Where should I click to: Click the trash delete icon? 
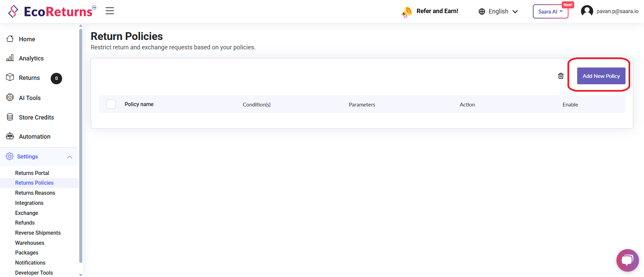click(561, 76)
